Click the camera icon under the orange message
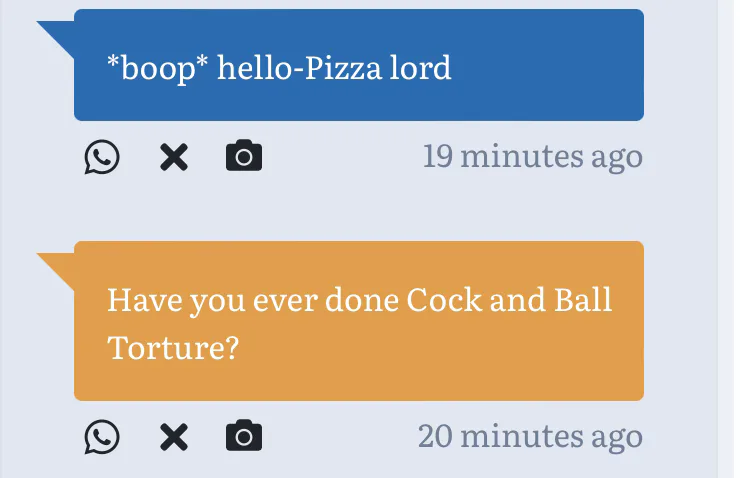 [x=244, y=436]
